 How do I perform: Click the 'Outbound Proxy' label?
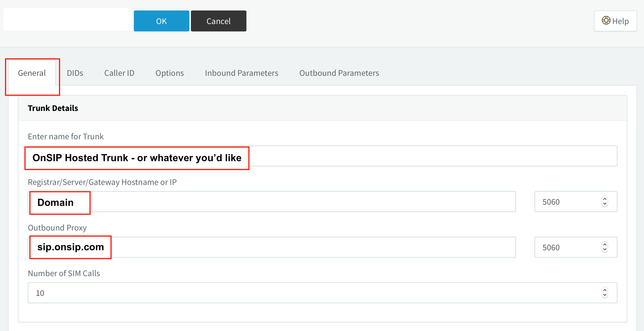pos(57,228)
